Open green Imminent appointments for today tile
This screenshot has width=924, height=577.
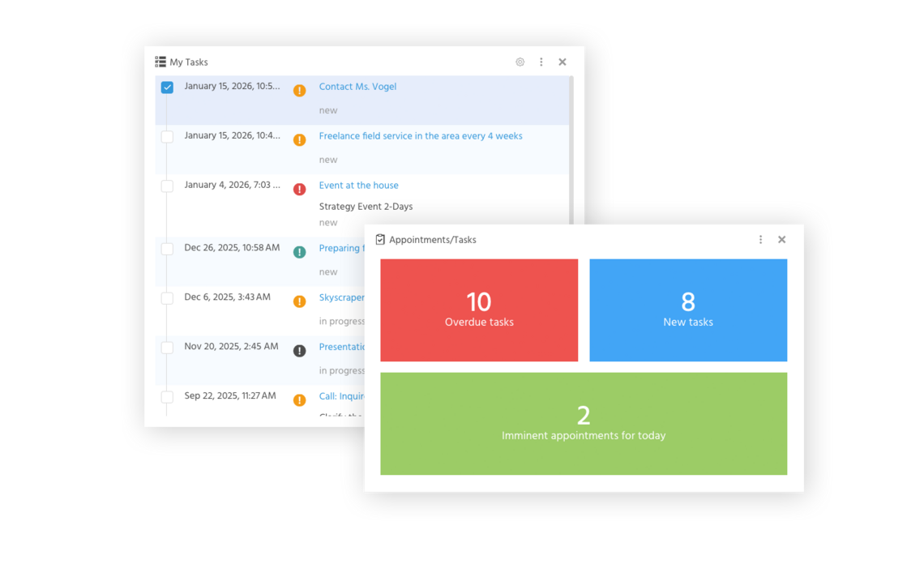584,424
